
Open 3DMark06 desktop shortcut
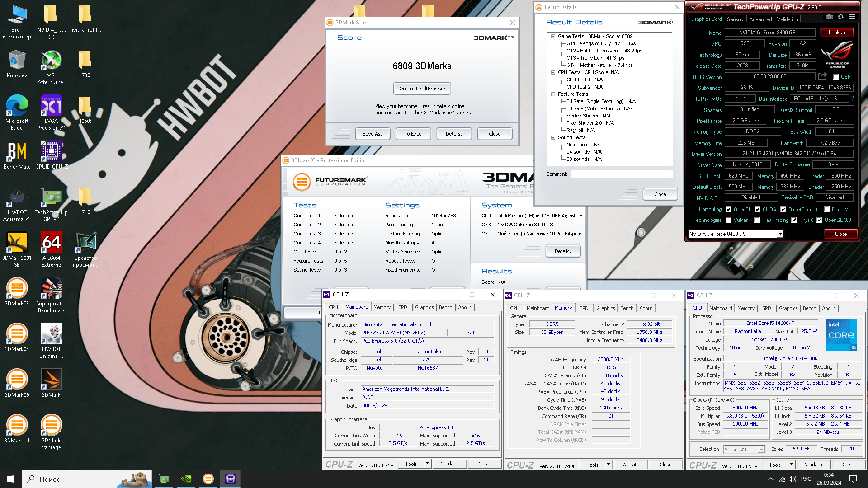click(17, 384)
